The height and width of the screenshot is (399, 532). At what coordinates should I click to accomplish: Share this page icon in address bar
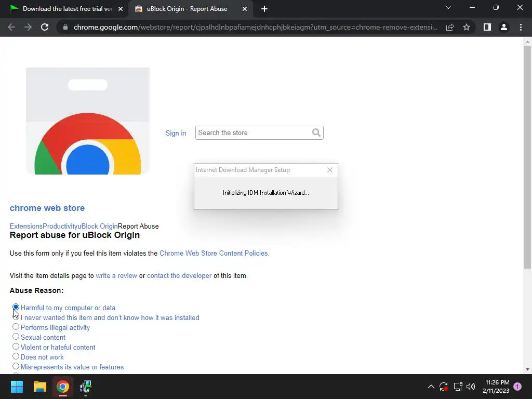point(450,27)
